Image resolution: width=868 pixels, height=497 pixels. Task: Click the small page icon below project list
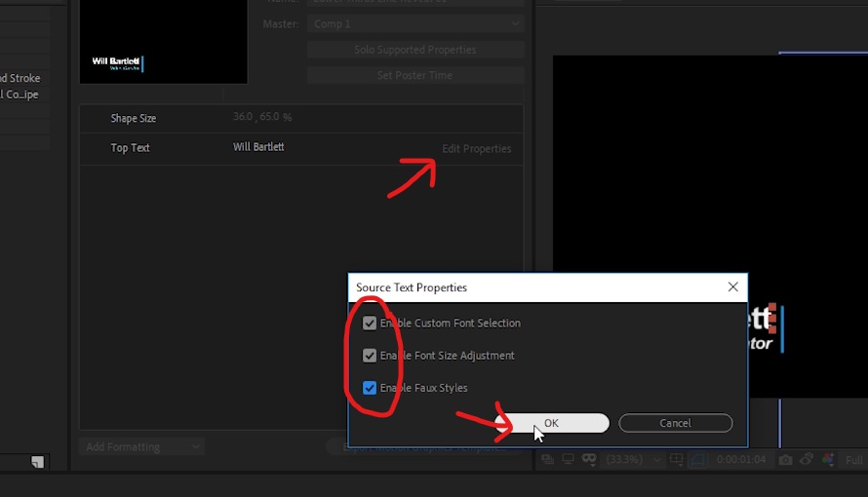point(38,462)
